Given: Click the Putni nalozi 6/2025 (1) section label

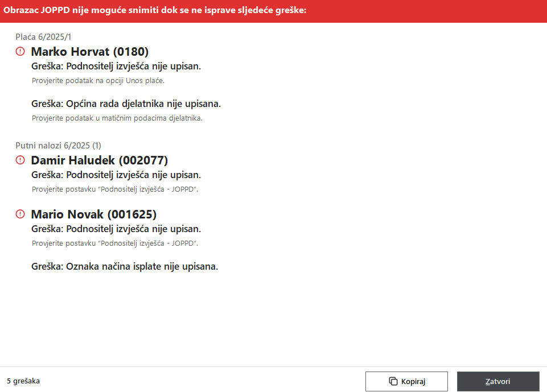Looking at the screenshot, I should 58,146.
